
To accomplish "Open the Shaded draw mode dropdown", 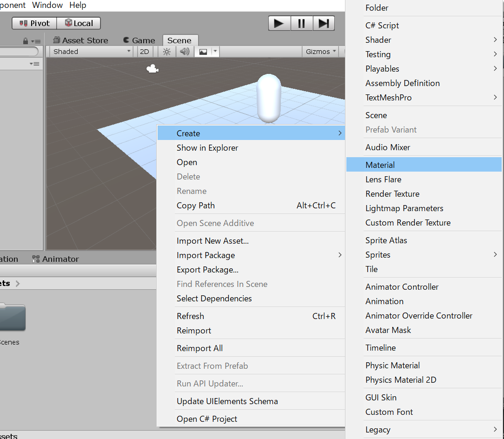I will (91, 52).
